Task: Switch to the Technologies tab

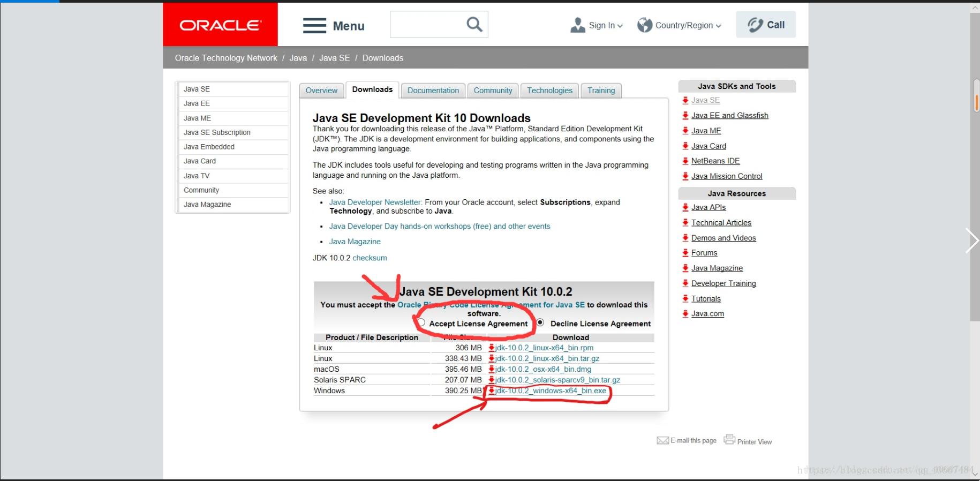Action: (549, 91)
